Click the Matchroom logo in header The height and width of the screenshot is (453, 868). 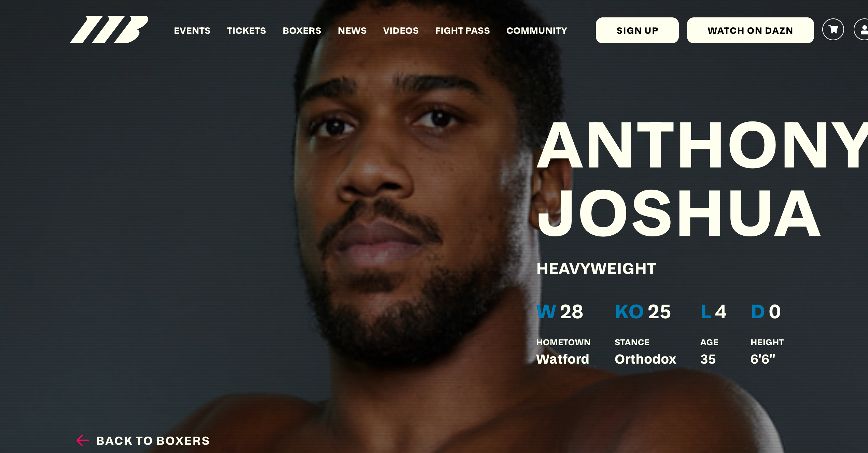tap(109, 29)
